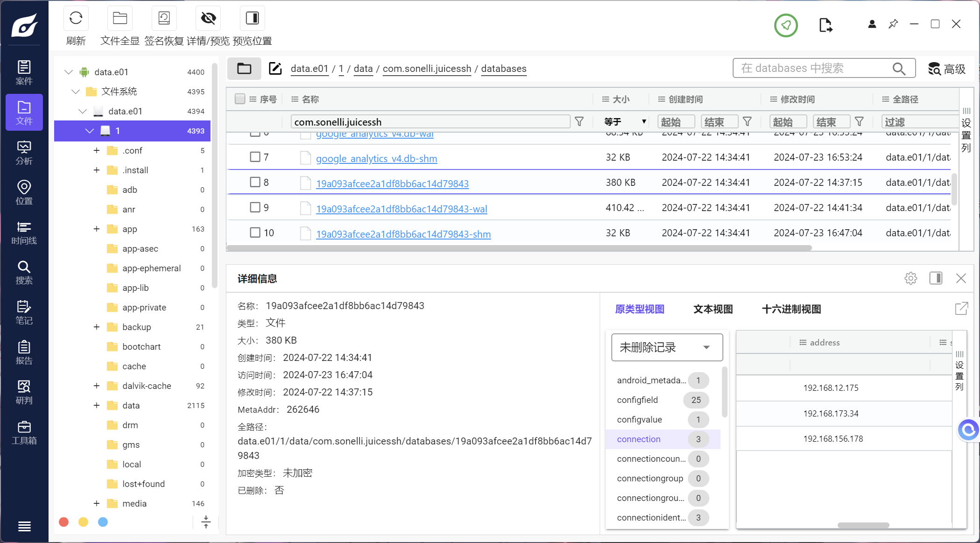This screenshot has width=980, height=543.
Task: Click the green shield status icon
Action: coord(786,25)
